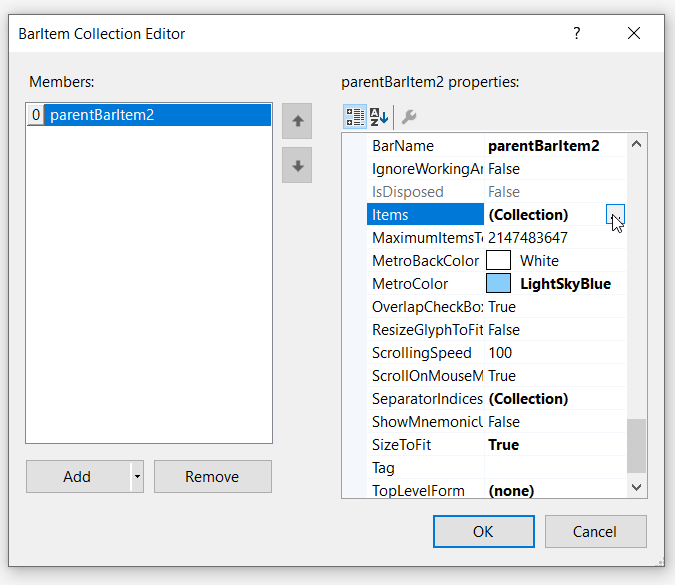The width and height of the screenshot is (675, 585).
Task: Click the White MetroBackColor swatch
Action: tap(498, 260)
